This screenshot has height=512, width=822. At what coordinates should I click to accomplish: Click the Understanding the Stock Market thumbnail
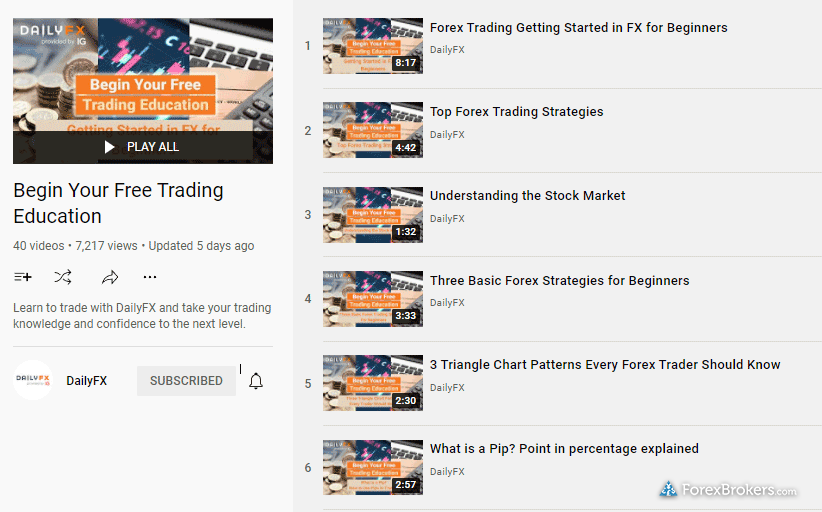(x=373, y=215)
